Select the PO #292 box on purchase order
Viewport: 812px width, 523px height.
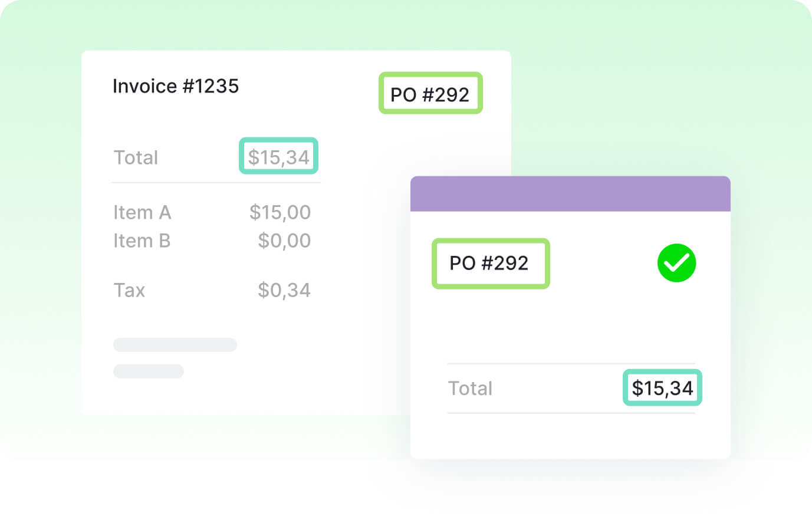490,263
